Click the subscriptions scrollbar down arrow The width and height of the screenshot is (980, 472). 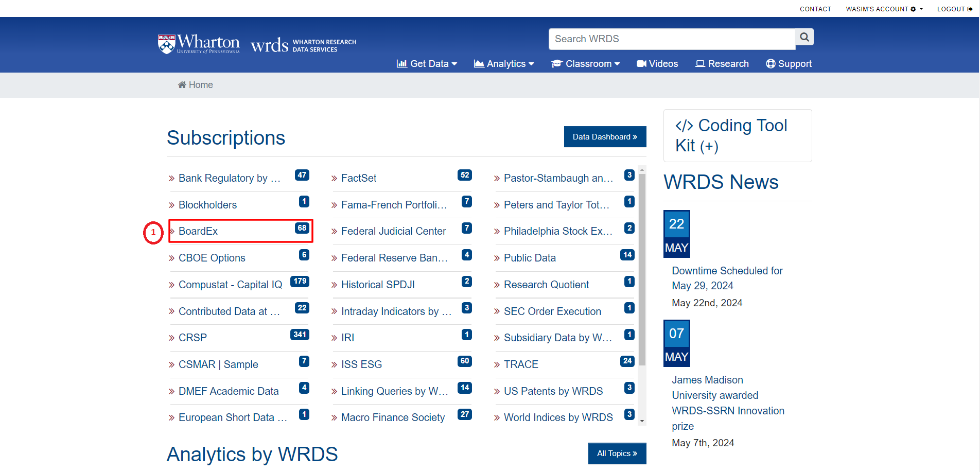coord(642,421)
